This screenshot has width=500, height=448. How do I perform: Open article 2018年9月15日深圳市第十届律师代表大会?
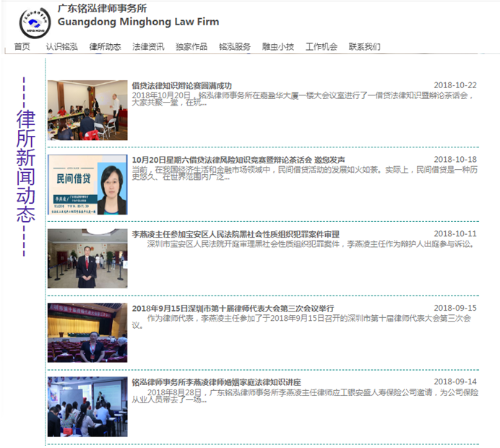233,309
